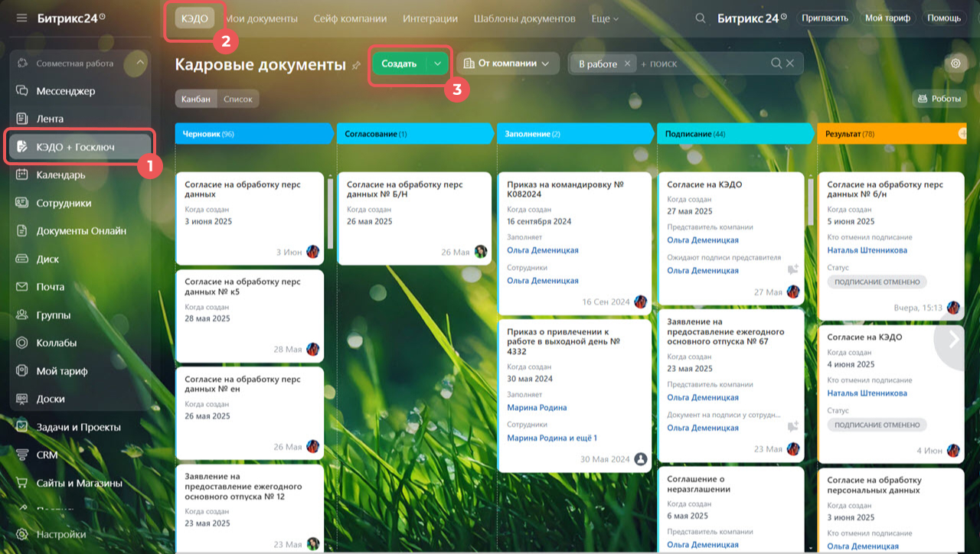Collapse the Совместная работа section
This screenshot has height=554, width=980.
point(139,64)
